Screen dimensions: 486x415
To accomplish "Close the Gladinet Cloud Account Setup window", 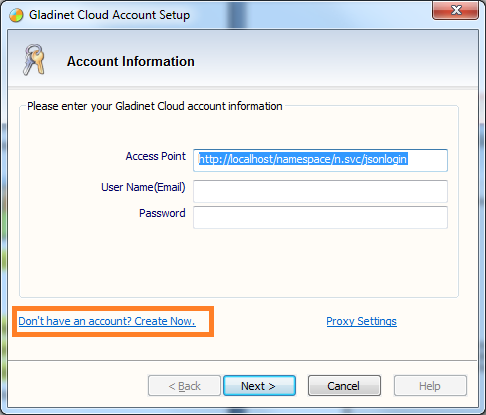I will click(x=455, y=10).
